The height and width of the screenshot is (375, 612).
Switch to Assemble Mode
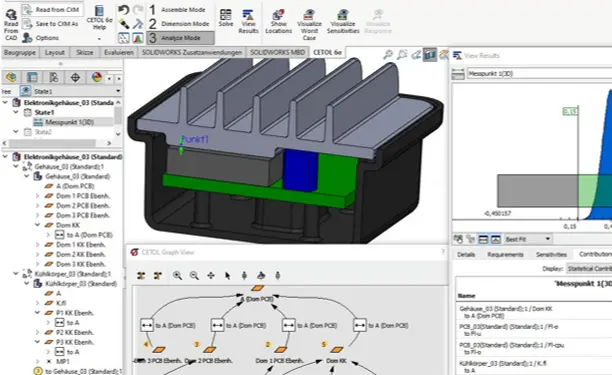(x=177, y=10)
